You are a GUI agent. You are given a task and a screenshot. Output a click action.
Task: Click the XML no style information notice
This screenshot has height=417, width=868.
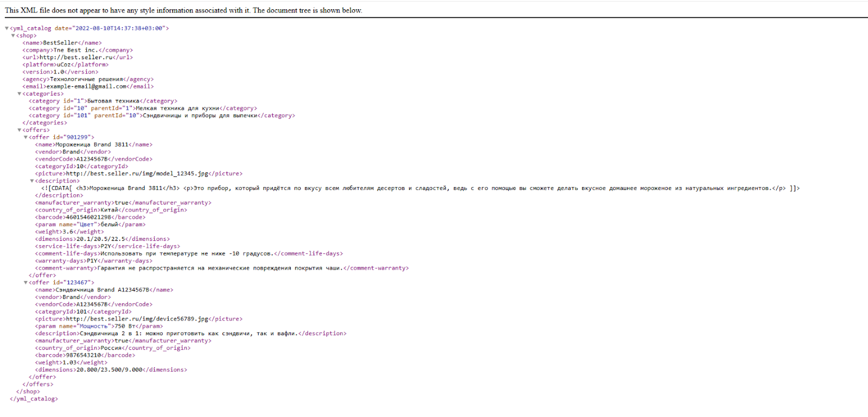[183, 10]
